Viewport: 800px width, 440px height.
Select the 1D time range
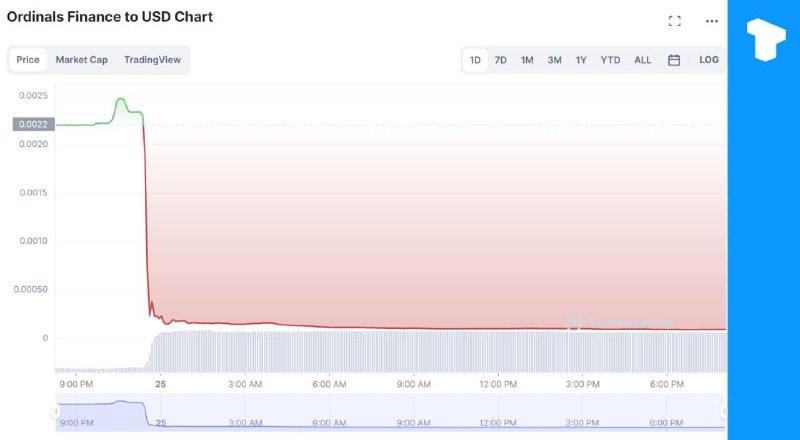[x=475, y=60]
